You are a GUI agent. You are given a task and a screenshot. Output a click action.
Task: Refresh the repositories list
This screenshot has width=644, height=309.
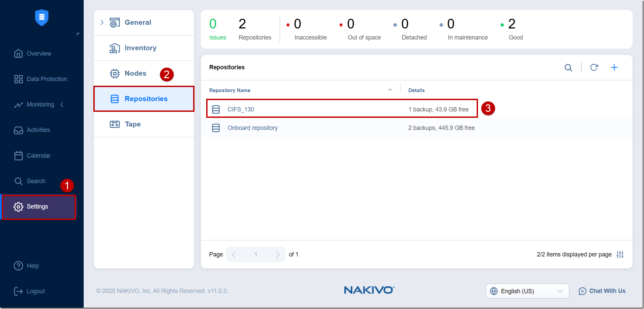[x=594, y=67]
